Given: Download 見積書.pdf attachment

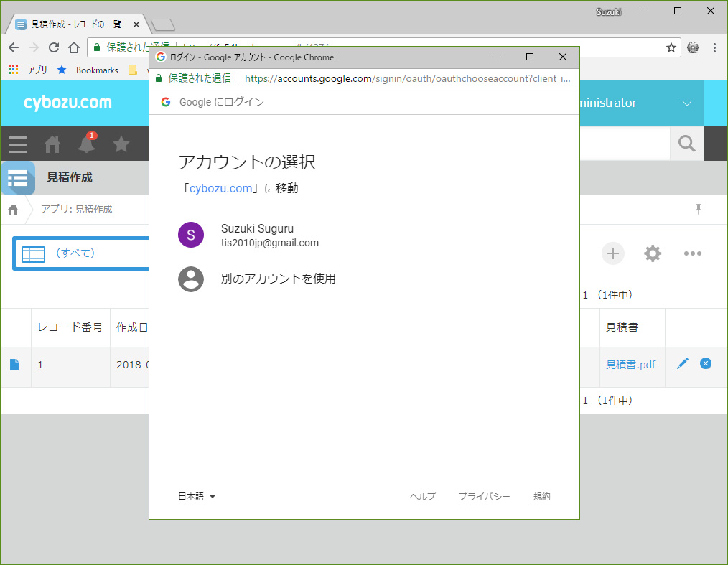Looking at the screenshot, I should pos(630,365).
